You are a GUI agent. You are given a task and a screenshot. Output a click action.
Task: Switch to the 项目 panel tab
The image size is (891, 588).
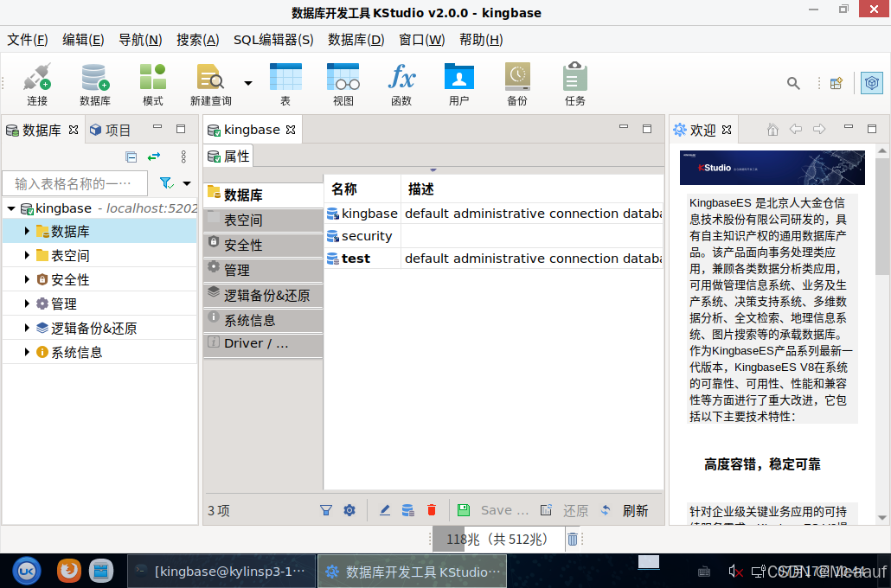(111, 130)
